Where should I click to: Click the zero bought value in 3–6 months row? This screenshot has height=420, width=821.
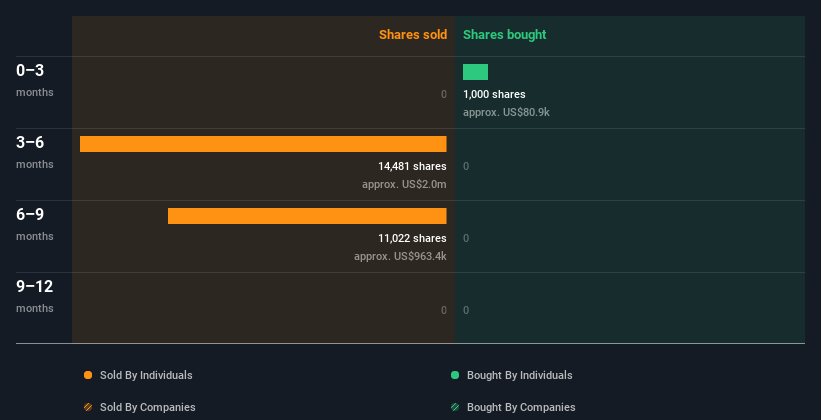pos(466,166)
